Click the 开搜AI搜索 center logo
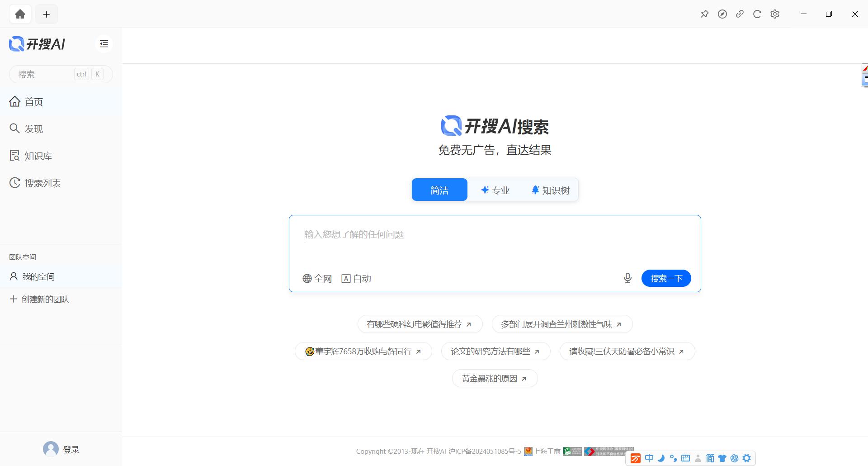This screenshot has width=868, height=466. click(495, 126)
